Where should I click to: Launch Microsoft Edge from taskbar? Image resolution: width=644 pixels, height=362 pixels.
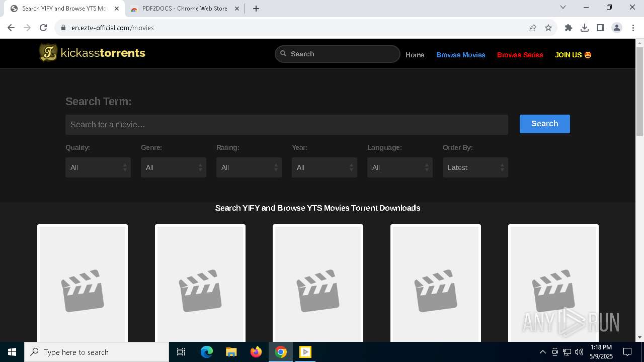click(x=207, y=352)
